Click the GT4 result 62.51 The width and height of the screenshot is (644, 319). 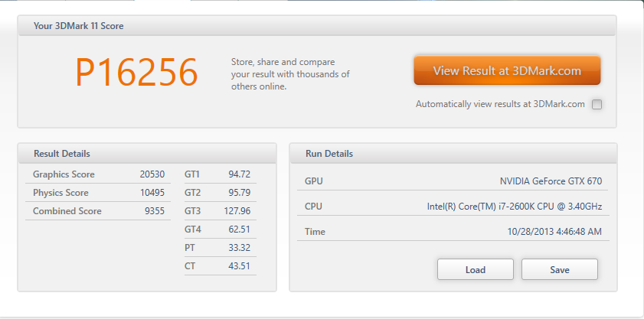(240, 229)
